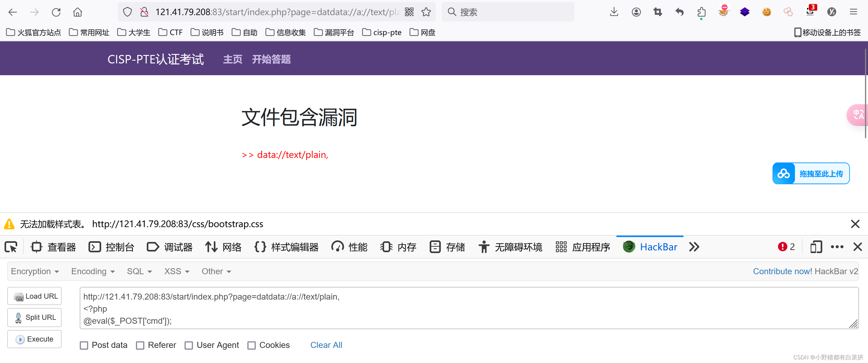Click the Execute button in HackBar

(34, 339)
